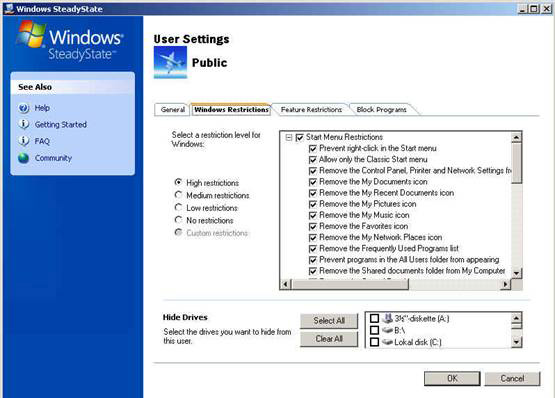Image resolution: width=555 pixels, height=398 pixels.
Task: Click the Public user name label
Action: pos(210,63)
